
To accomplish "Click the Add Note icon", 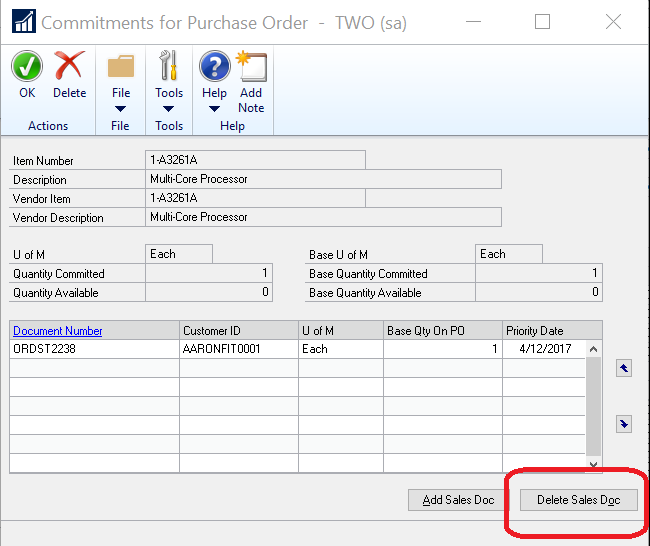I will pos(251,66).
